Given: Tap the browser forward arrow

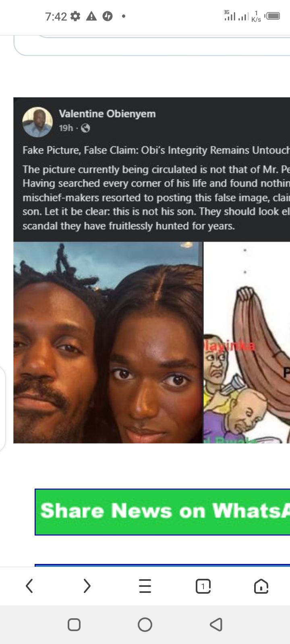Looking at the screenshot, I should [x=87, y=586].
